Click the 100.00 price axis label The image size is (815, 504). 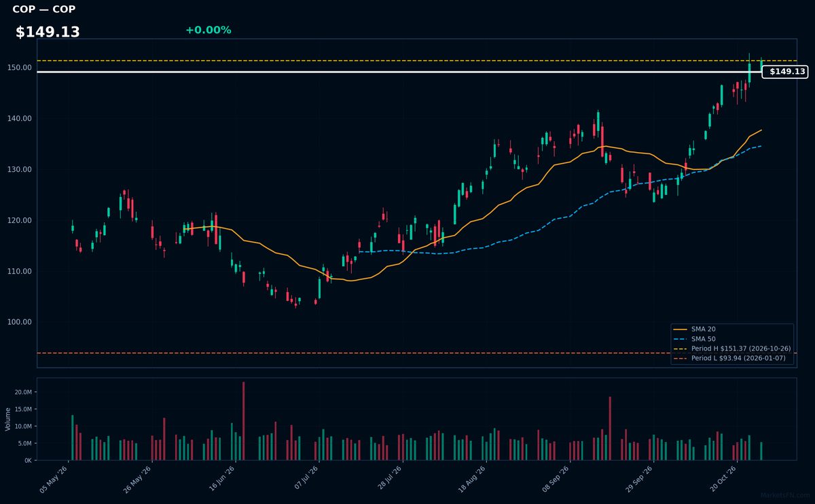pyautogui.click(x=20, y=322)
